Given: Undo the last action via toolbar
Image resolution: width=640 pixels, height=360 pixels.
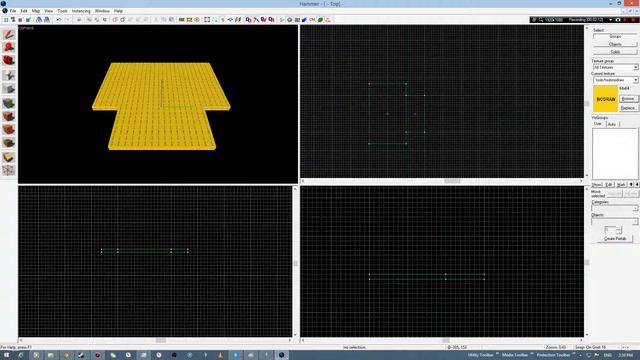Looking at the screenshot, I should click(59, 20).
